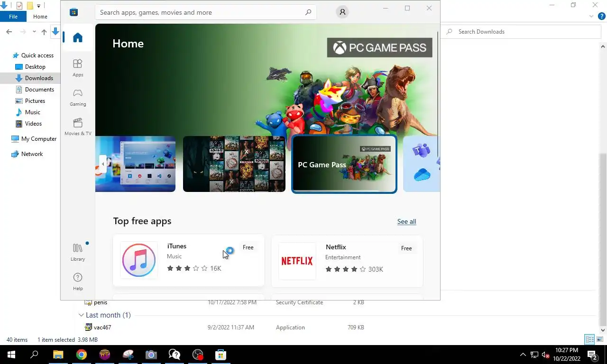Click the Search Downloads field in Explorer
Screen dimensions: 607x364
pos(522,32)
